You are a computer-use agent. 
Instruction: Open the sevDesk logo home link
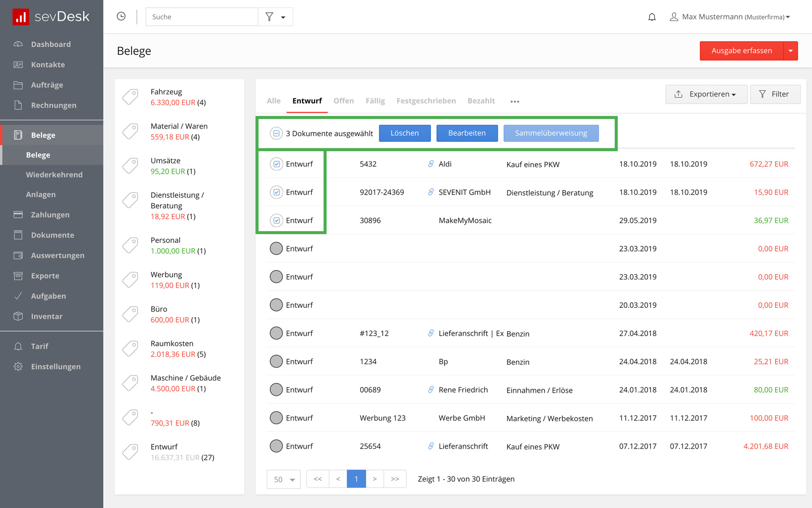pos(51,17)
